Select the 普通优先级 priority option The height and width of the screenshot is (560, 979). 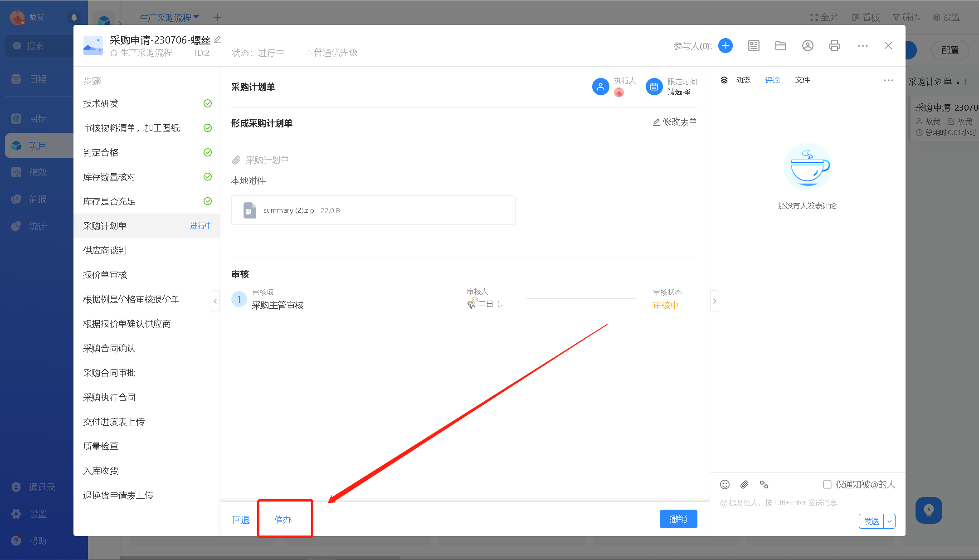point(332,53)
